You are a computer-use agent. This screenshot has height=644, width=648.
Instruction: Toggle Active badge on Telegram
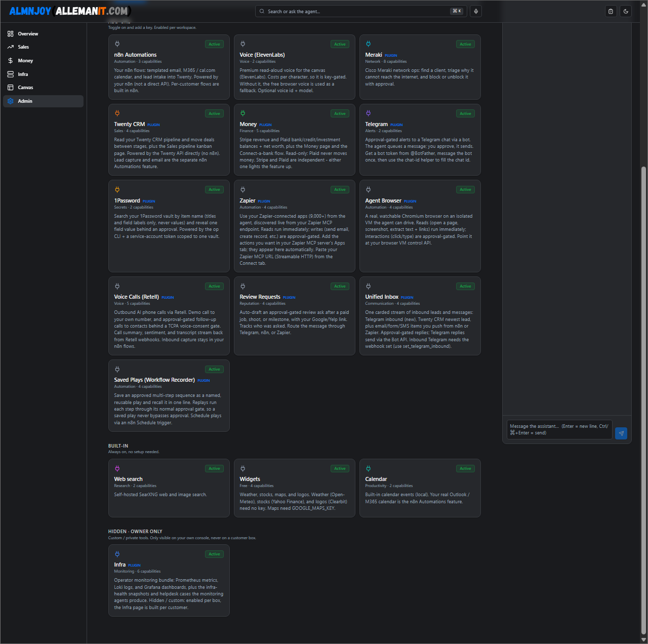(x=466, y=113)
